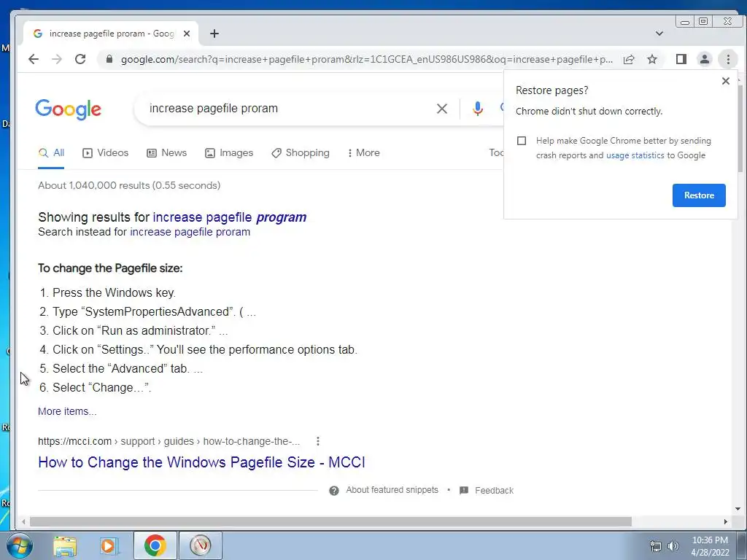Viewport: 747px width, 560px height.
Task: Click the Feedback flag icon
Action: pyautogui.click(x=463, y=491)
